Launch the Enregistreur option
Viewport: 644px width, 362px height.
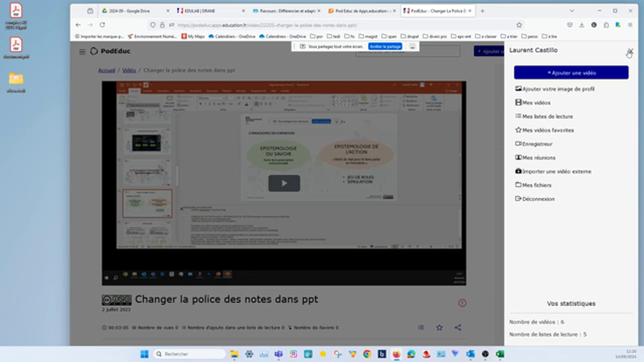coord(537,144)
